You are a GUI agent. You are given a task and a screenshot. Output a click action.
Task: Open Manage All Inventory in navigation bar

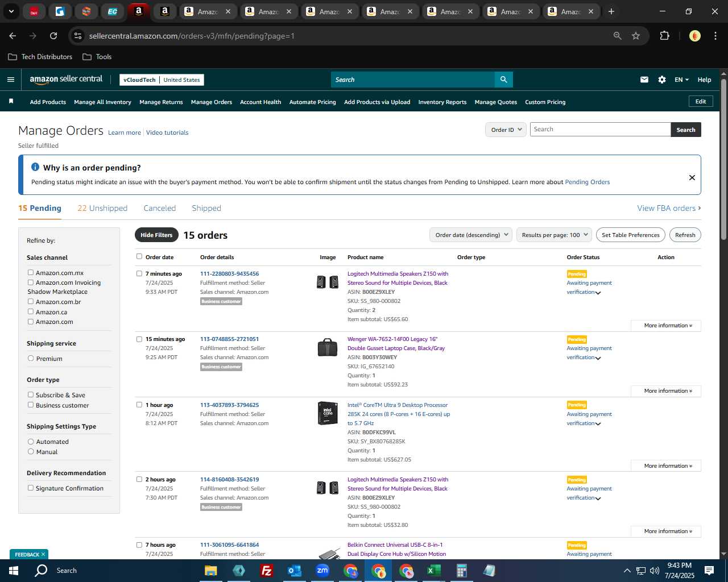102,102
